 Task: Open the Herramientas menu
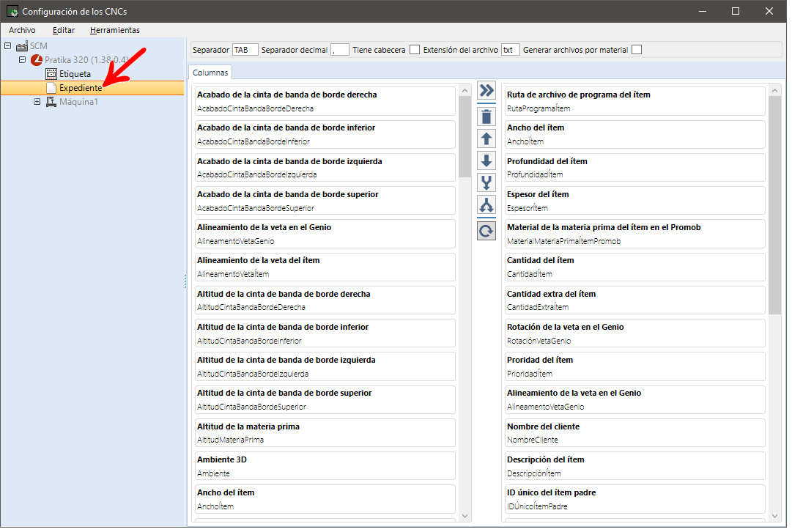click(x=115, y=30)
